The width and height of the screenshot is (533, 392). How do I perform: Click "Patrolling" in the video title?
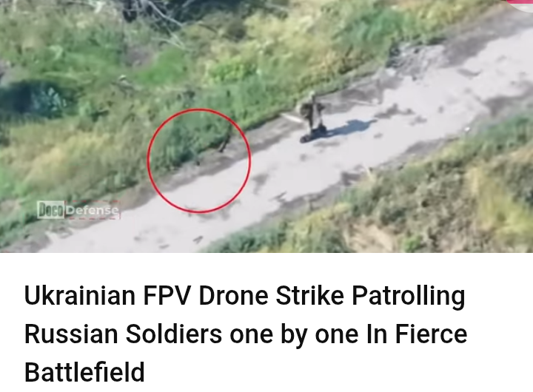pos(408,297)
